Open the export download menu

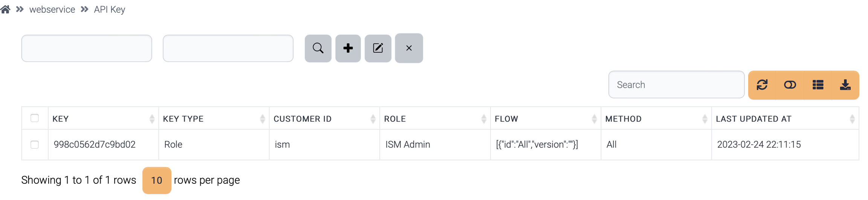[x=845, y=85]
